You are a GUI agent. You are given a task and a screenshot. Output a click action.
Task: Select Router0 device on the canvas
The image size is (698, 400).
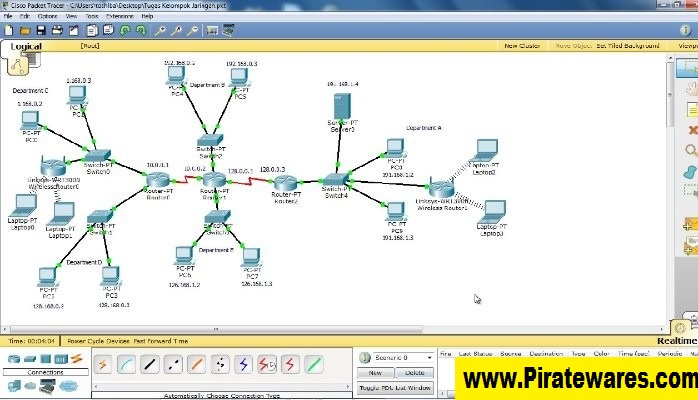pos(157,180)
